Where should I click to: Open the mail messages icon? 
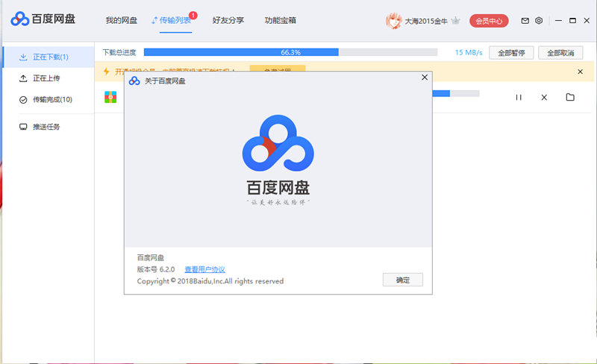pos(525,21)
